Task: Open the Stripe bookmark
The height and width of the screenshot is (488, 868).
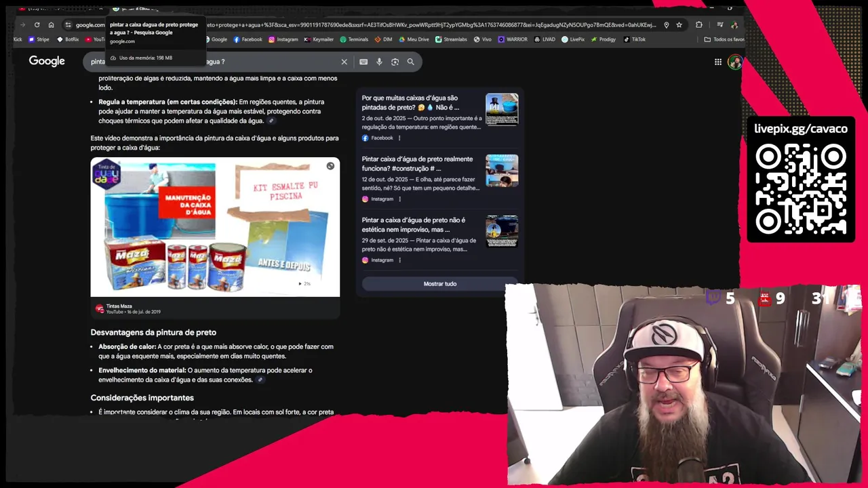Action: [x=39, y=39]
